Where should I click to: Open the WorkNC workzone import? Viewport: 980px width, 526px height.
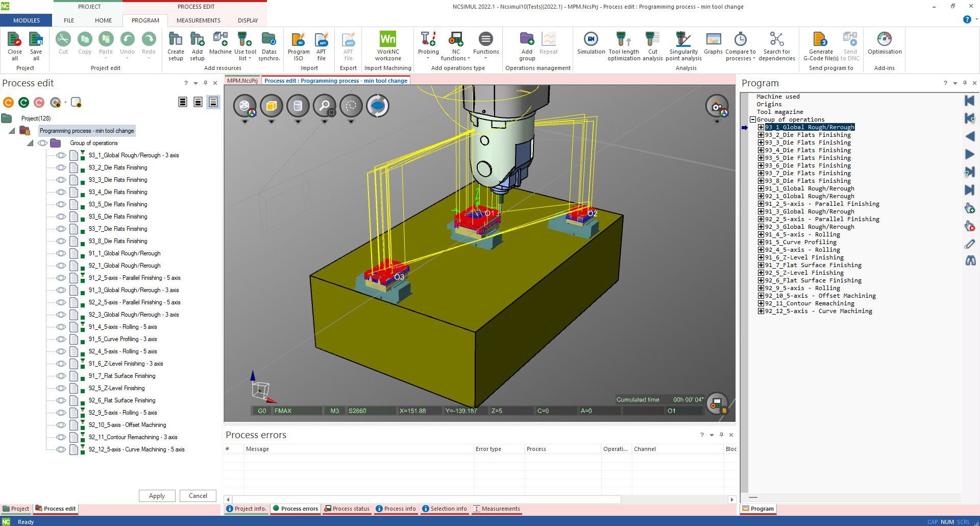coord(388,46)
